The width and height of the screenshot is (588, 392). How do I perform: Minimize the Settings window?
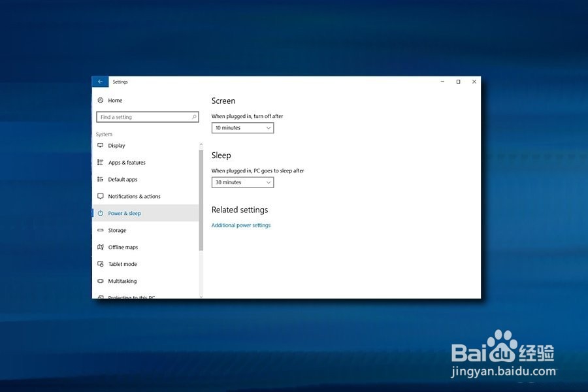coord(442,82)
